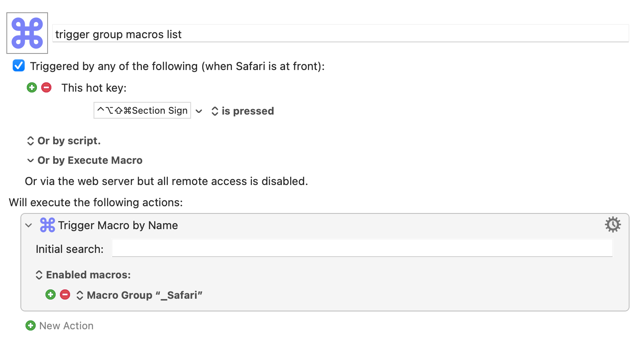This screenshot has width=644, height=342.
Task: Open the hot key options dropdown arrow
Action: coord(199,111)
